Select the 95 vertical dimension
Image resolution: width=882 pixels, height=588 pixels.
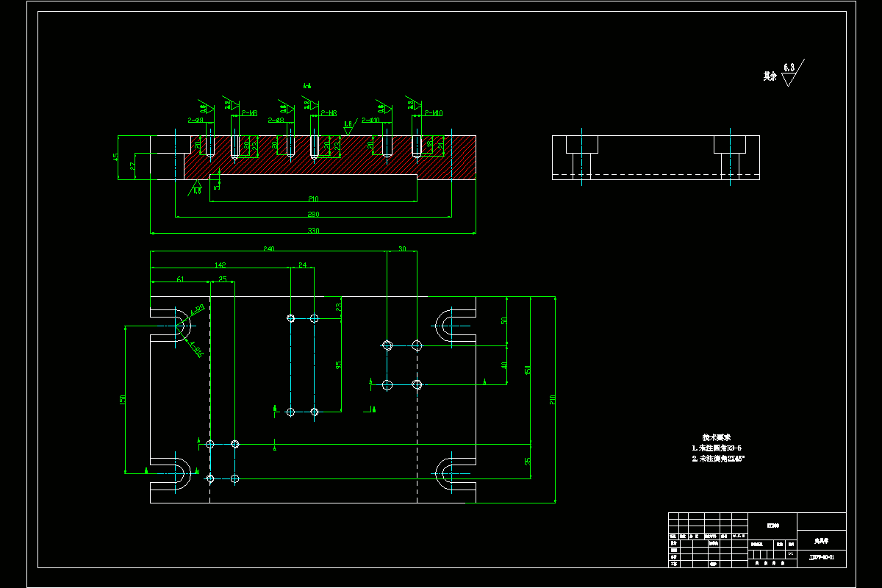pos(339,365)
